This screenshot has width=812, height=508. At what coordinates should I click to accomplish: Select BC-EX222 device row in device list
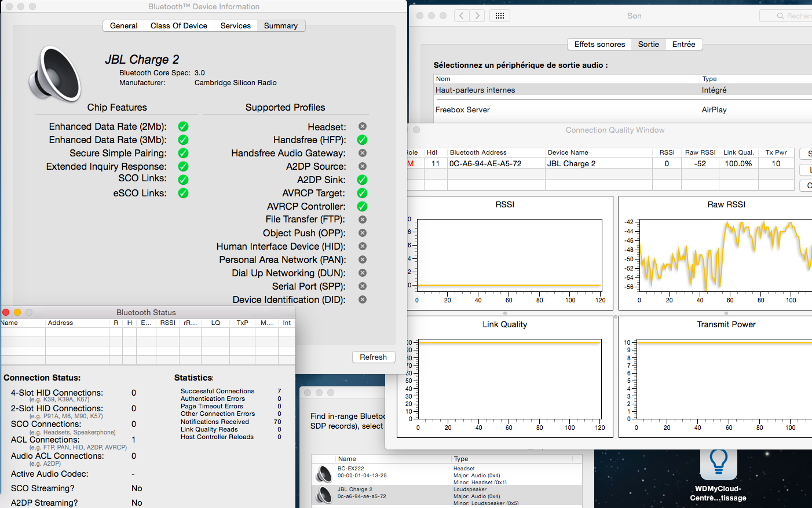[447, 474]
